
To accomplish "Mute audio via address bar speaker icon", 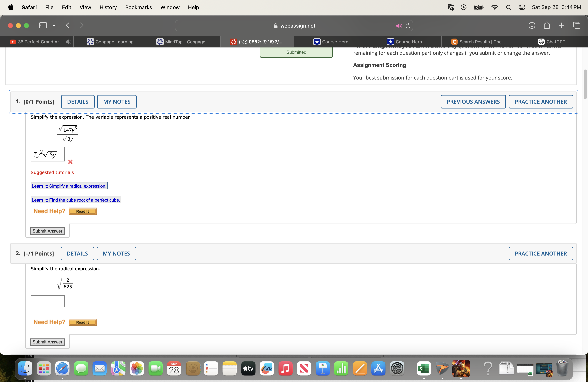I will [x=399, y=26].
